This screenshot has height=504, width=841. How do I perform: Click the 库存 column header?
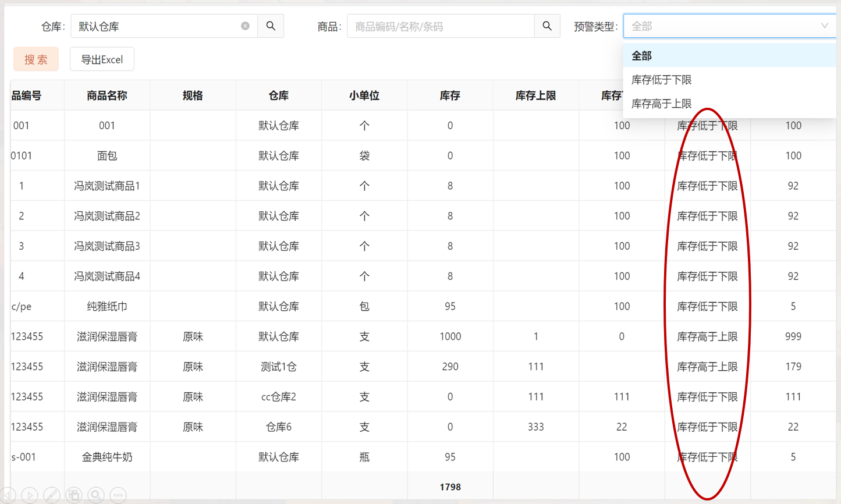(450, 95)
